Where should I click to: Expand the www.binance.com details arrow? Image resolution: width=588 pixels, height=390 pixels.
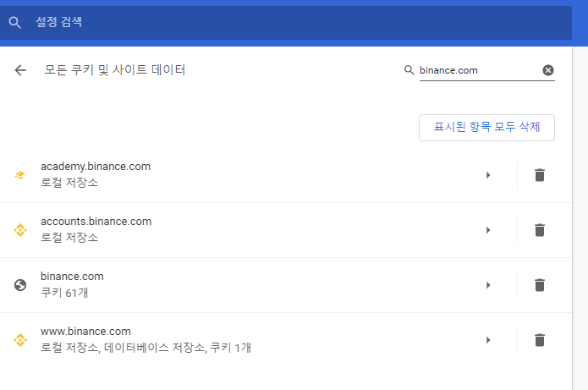(488, 340)
